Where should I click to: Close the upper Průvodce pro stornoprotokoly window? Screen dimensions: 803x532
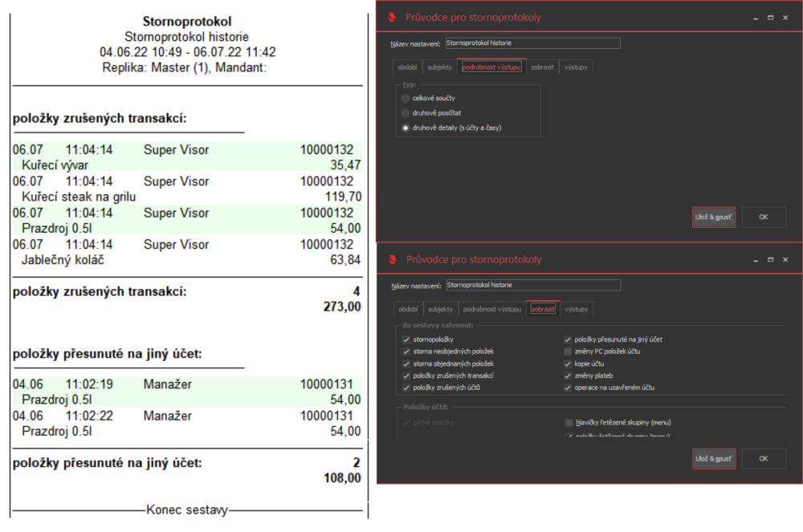click(x=785, y=18)
